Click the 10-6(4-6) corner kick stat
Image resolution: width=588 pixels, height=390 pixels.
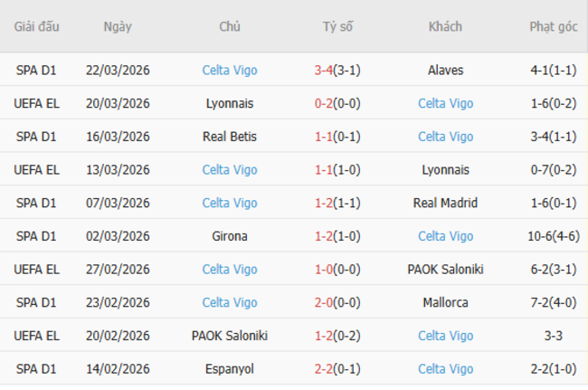(555, 236)
